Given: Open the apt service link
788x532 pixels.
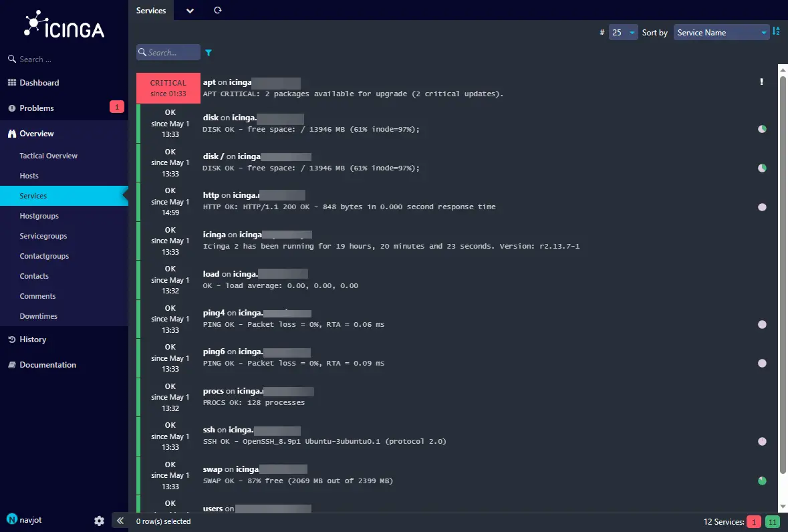Looking at the screenshot, I should point(209,82).
